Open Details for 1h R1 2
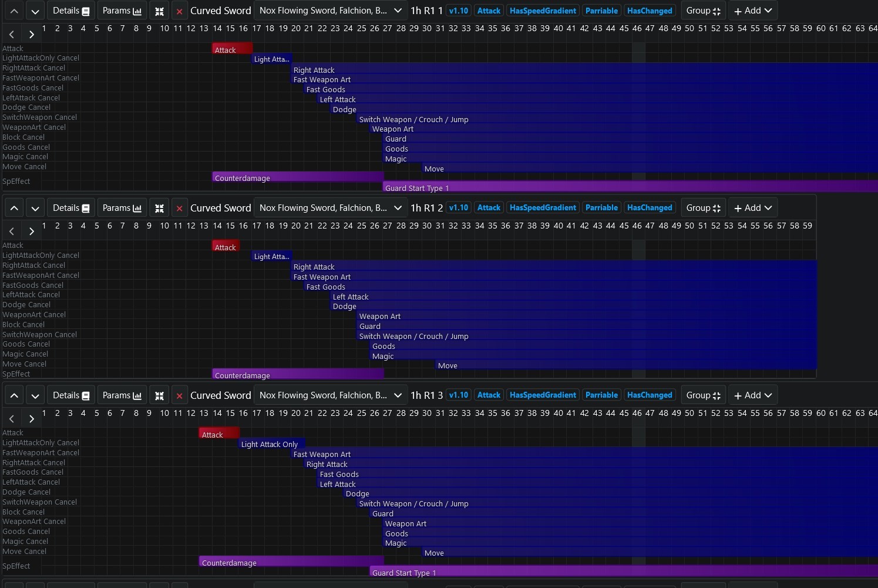Viewport: 878px width, 588px height. click(x=71, y=208)
